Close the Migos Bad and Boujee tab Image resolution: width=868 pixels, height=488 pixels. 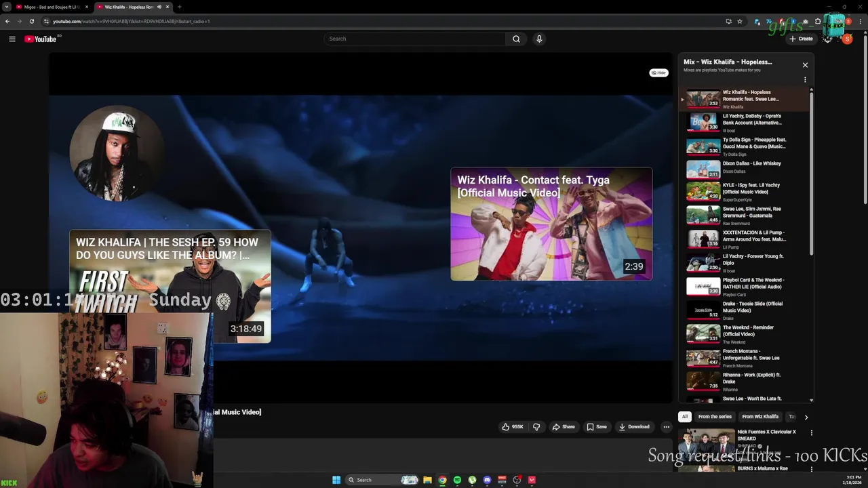(x=87, y=7)
